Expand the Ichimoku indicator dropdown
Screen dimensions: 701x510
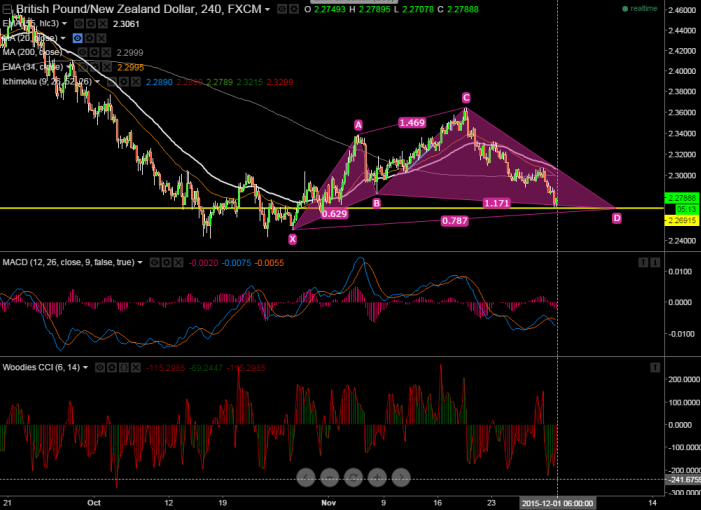(x=97, y=81)
